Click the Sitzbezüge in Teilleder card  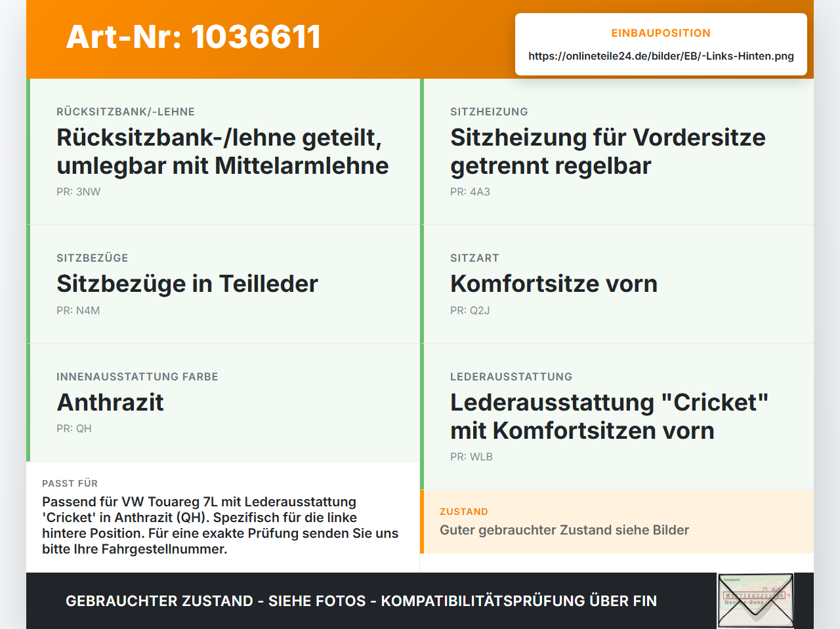223,284
